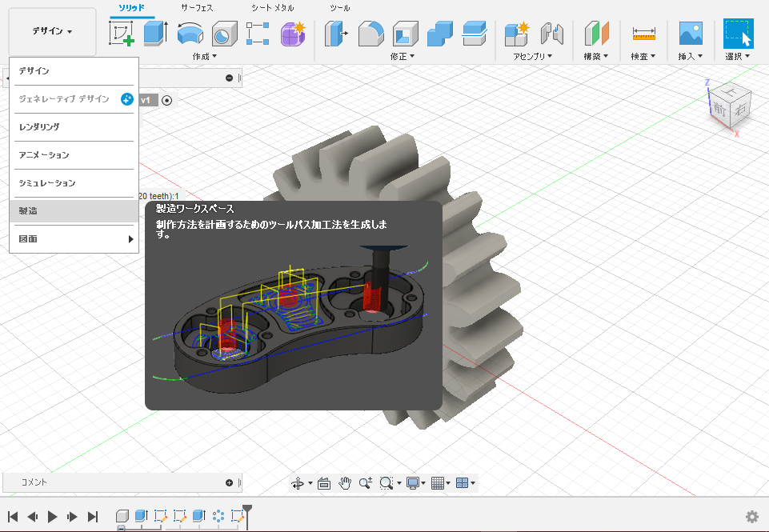
Task: Click the Look At icon
Action: (x=324, y=483)
